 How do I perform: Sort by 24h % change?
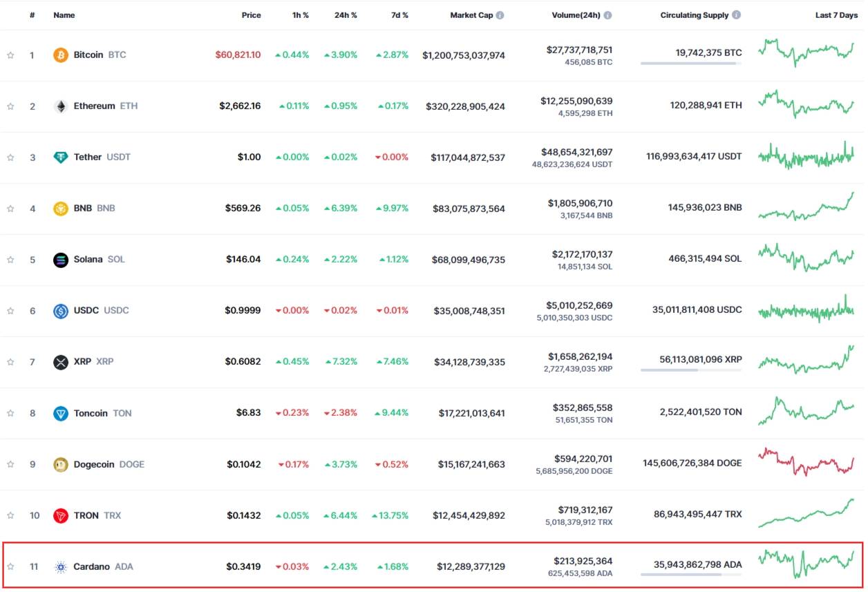[346, 15]
